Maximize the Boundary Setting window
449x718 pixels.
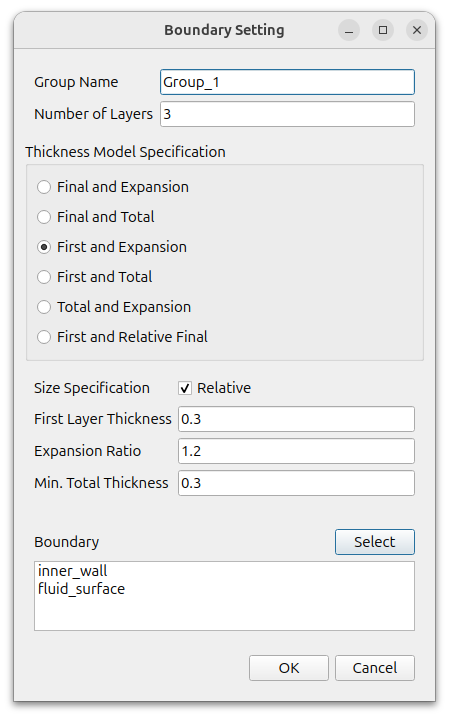pyautogui.click(x=383, y=30)
